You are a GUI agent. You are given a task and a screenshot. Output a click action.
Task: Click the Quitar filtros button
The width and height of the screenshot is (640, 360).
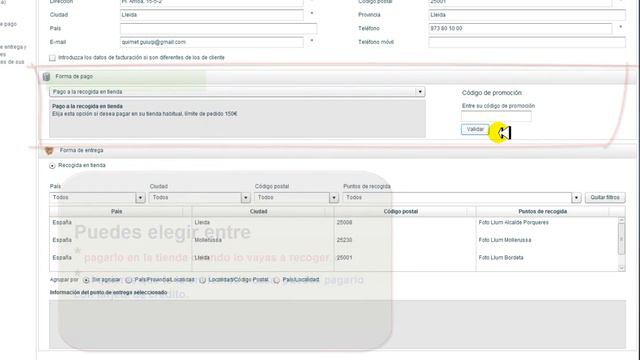coord(605,198)
